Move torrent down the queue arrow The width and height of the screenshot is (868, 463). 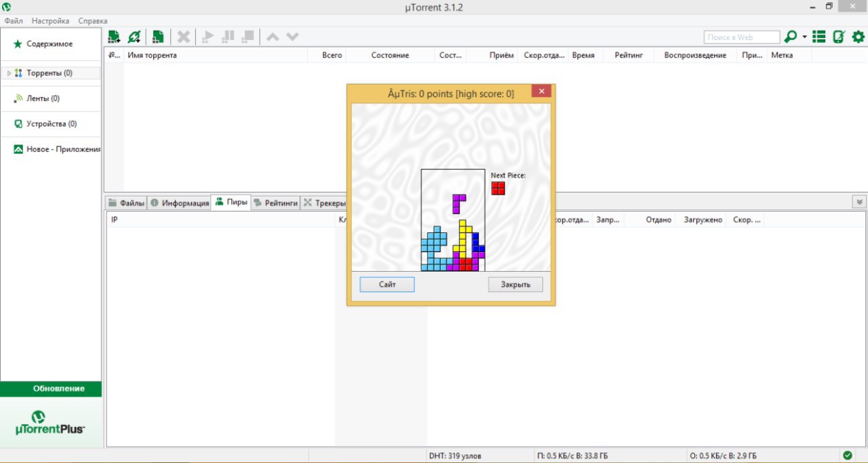(x=292, y=37)
